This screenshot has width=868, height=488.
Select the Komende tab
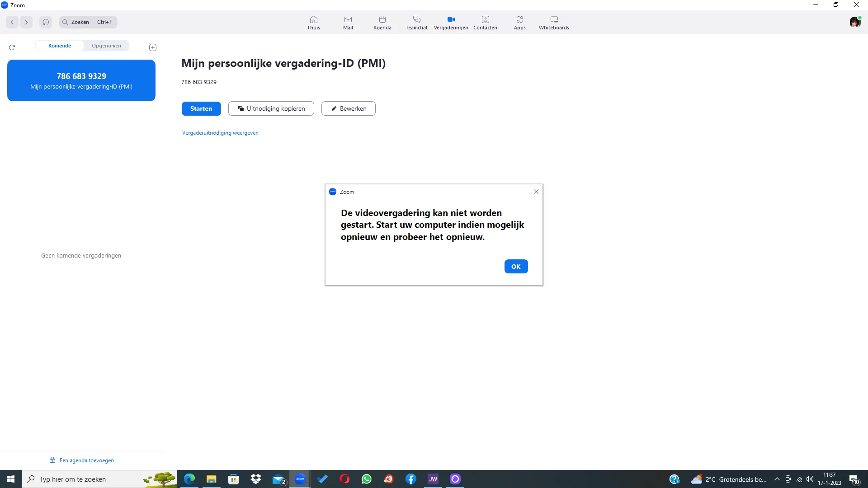60,46
